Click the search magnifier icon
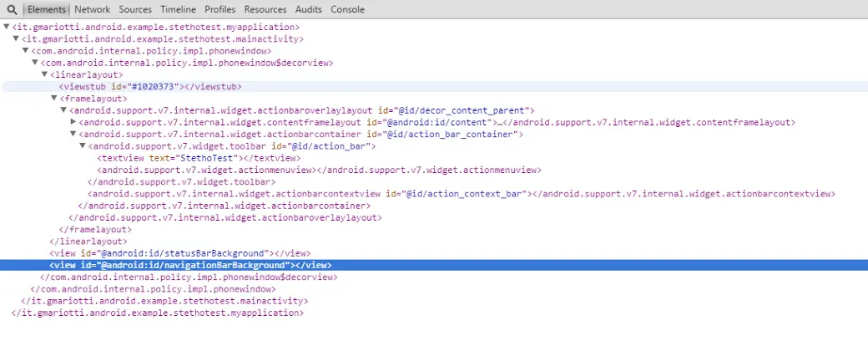The height and width of the screenshot is (346, 868). (12, 9)
